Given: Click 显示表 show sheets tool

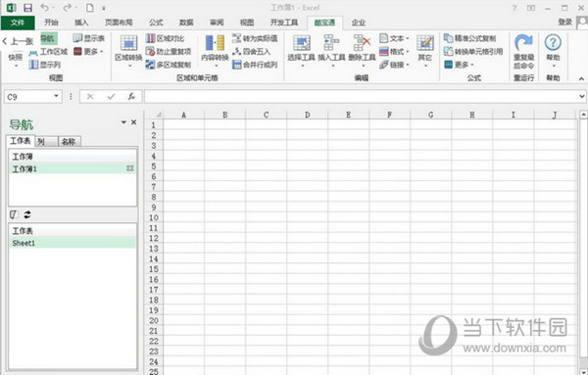Looking at the screenshot, I should point(89,38).
